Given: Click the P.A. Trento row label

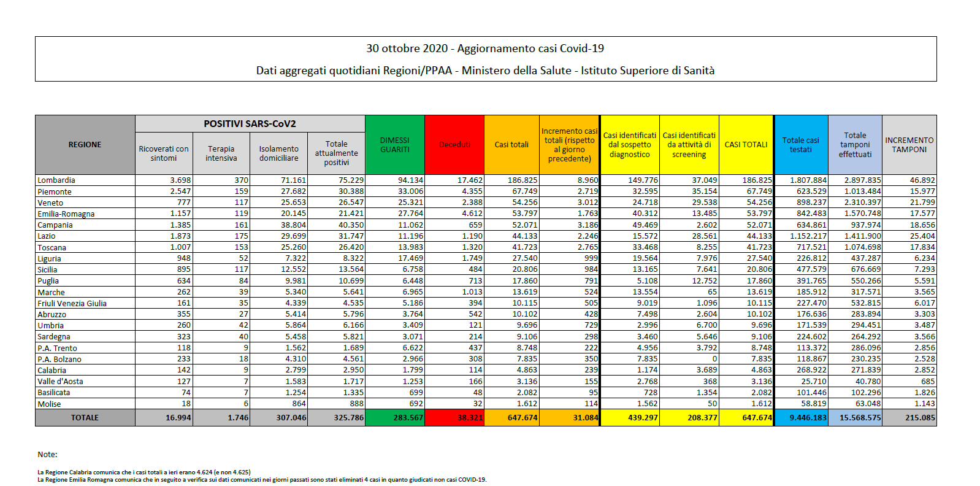Looking at the screenshot, I should coord(57,348).
